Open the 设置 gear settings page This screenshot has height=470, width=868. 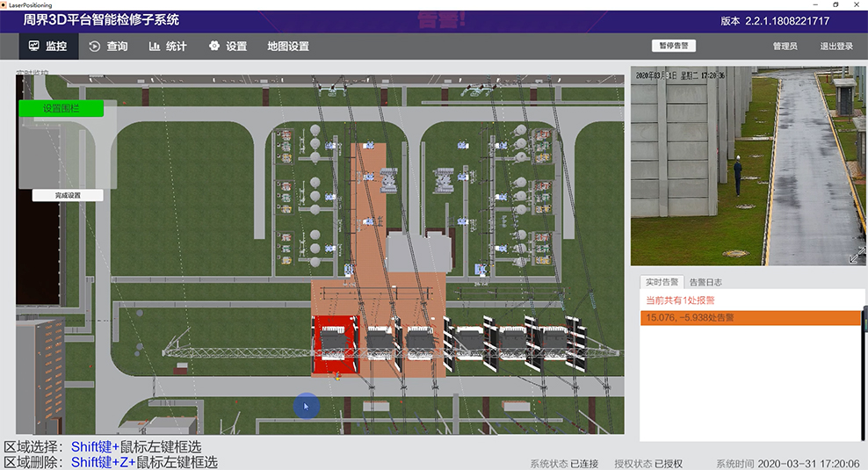[228, 47]
